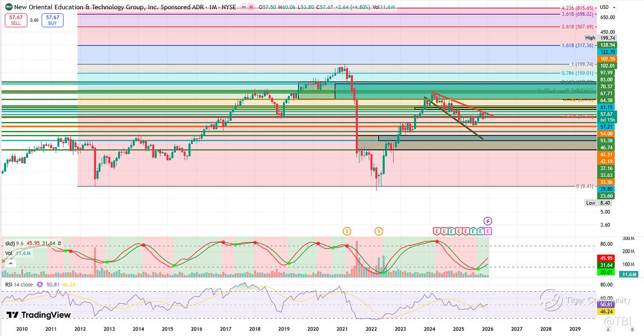This screenshot has width=644, height=336.
Task: Click the Vol indicator legend name
Action: click(x=9, y=253)
